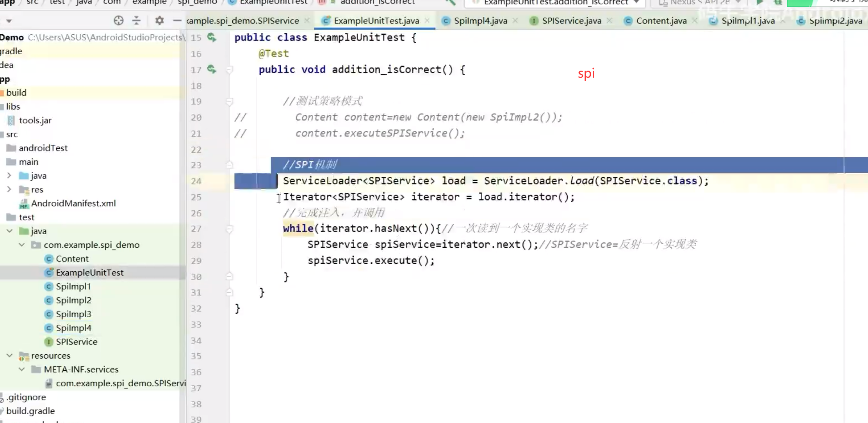Collapse the java folder under test
Image resolution: width=868 pixels, height=423 pixels.
tap(9, 231)
